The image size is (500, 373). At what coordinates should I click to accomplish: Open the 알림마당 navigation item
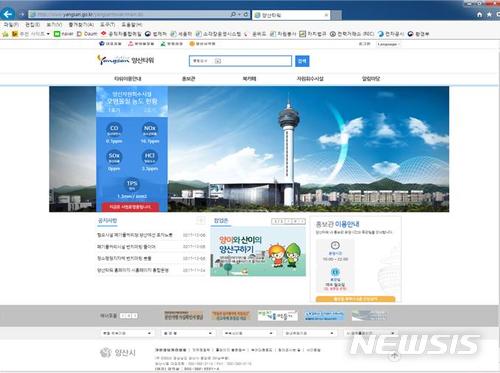point(371,79)
